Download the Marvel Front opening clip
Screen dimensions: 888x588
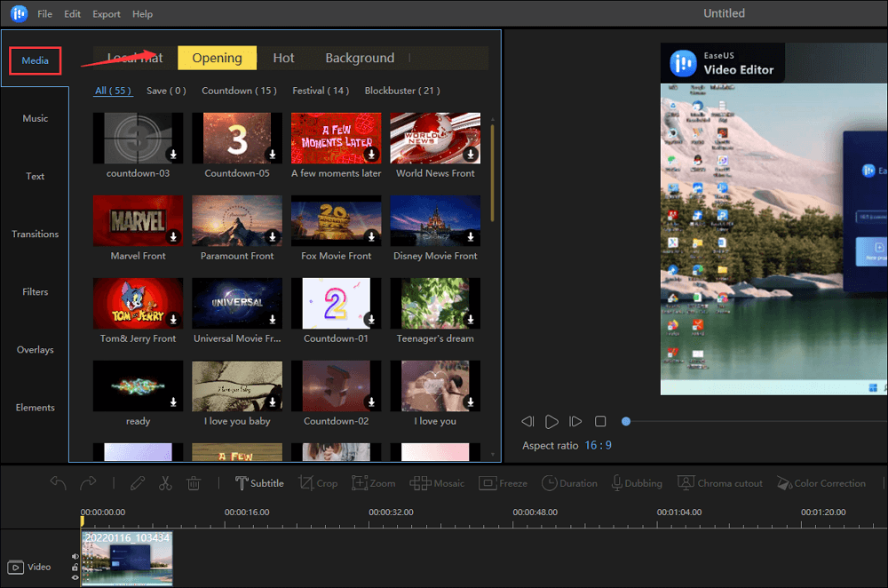[x=174, y=237]
